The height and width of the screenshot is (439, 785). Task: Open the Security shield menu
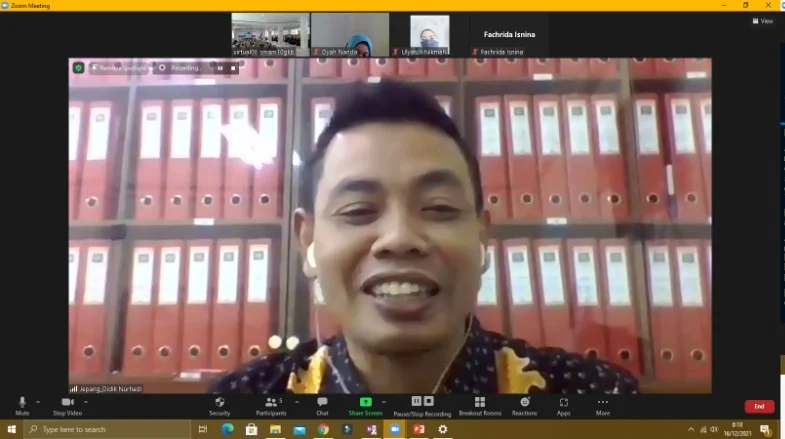tap(219, 406)
